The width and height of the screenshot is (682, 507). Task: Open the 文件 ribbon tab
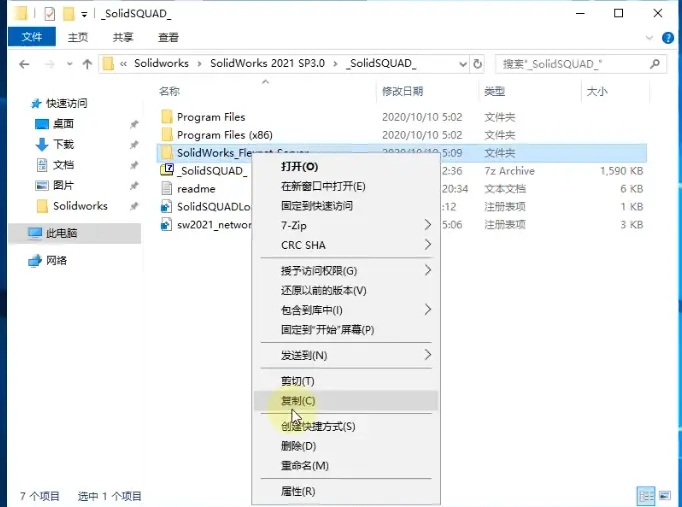32,37
